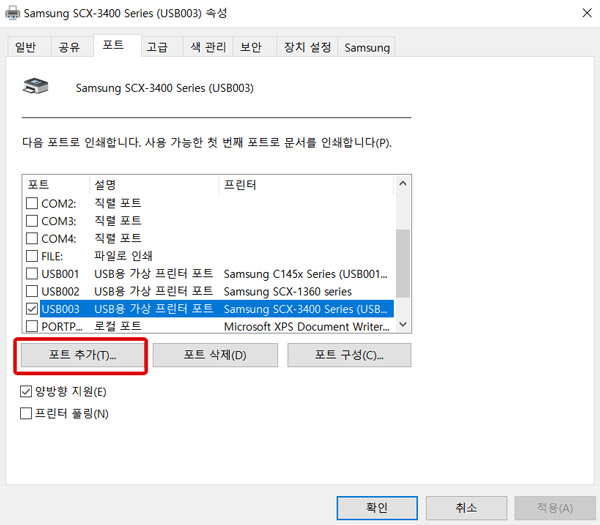Viewport: 600px width, 525px height.
Task: Open the Samsung tab
Action: pos(367,47)
